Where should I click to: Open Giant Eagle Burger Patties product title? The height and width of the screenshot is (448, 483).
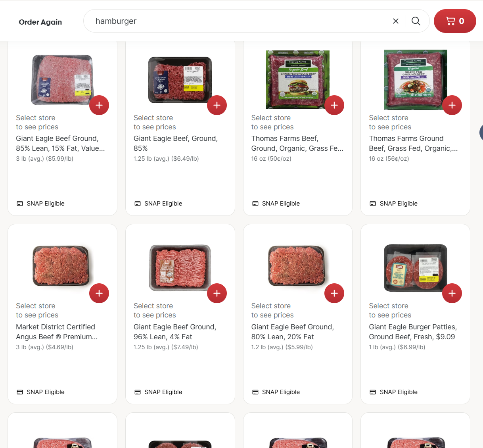point(413,332)
